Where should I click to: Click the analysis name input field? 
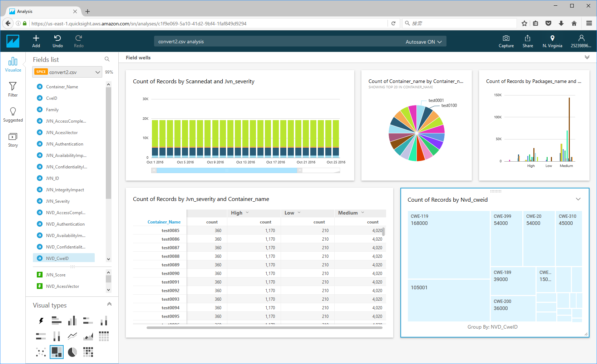tap(279, 41)
